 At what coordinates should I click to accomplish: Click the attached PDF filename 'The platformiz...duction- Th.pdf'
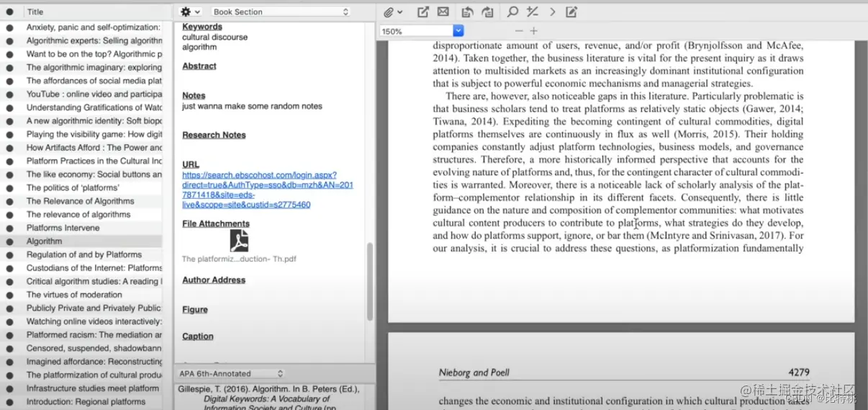click(239, 259)
